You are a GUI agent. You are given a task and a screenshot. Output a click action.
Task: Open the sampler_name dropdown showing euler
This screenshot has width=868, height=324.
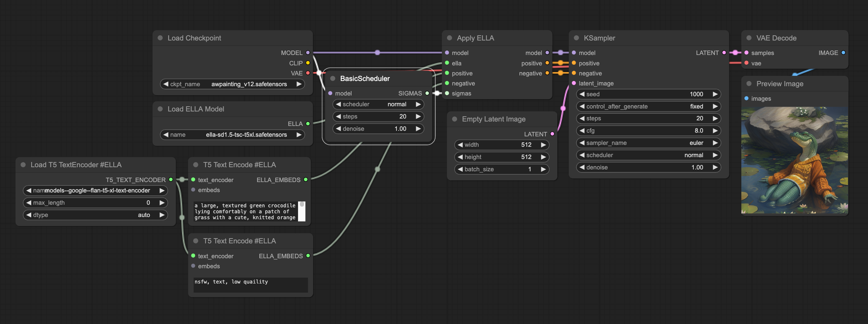coord(648,143)
